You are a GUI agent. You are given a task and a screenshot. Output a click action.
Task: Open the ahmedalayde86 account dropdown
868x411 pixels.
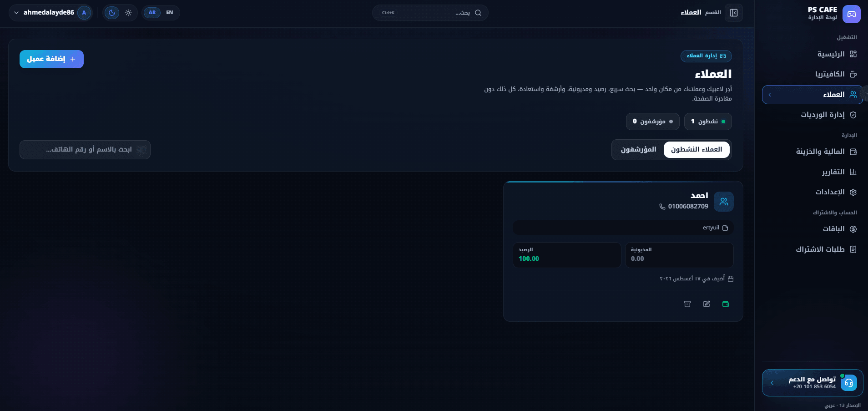coord(50,13)
